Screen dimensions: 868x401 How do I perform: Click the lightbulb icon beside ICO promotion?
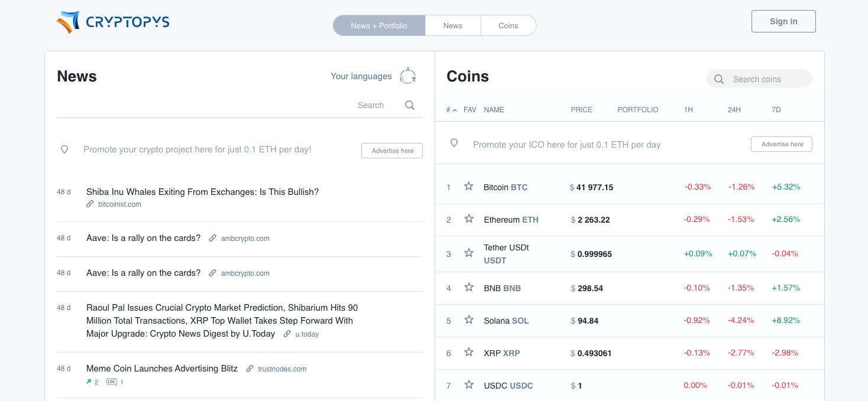(454, 144)
